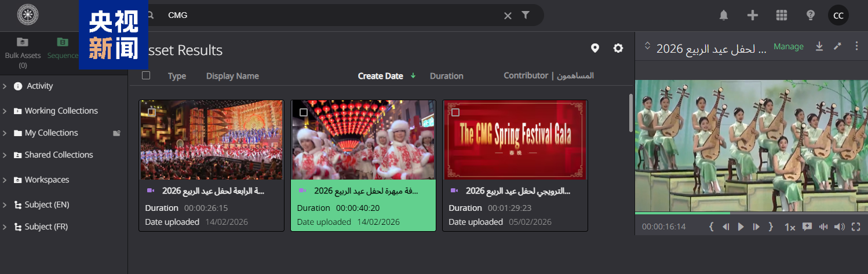Expand the Working Collections tree item
The width and height of the screenshot is (868, 274).
[5, 111]
